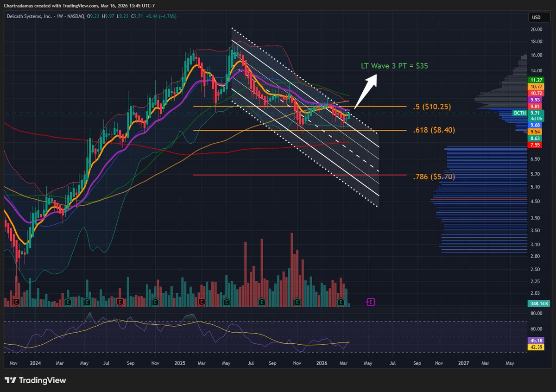Viewport: 556px width, 392px height.
Task: Click the purple 45.18 RSI value label
Action: pyautogui.click(x=536, y=340)
